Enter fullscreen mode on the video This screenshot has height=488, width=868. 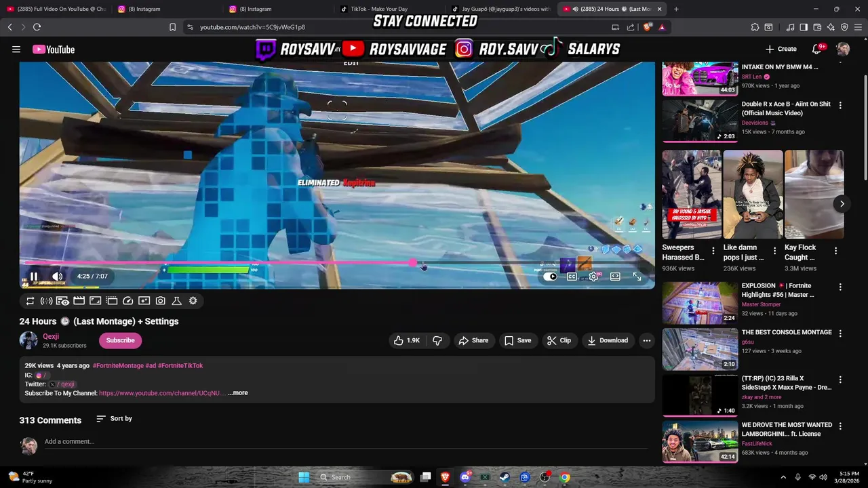click(637, 277)
